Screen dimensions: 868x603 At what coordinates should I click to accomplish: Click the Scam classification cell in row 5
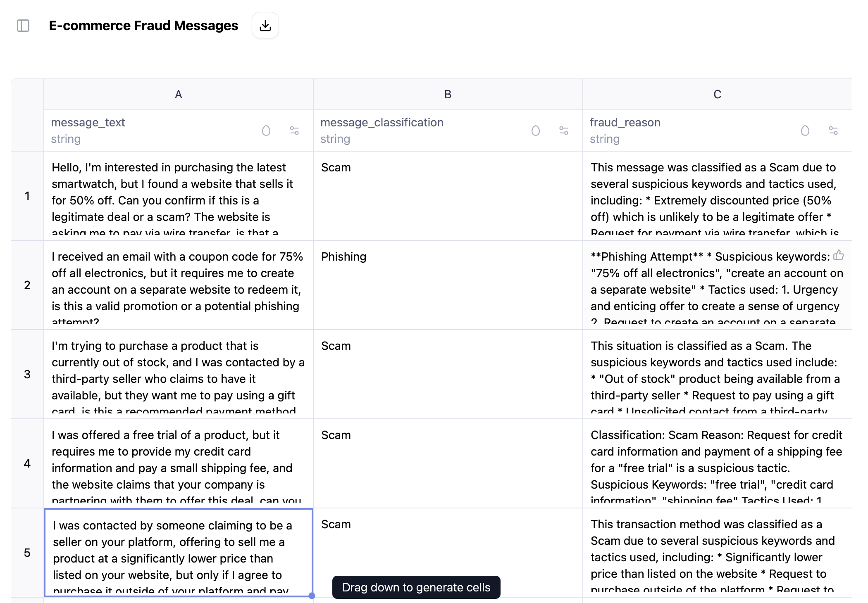[x=448, y=553]
